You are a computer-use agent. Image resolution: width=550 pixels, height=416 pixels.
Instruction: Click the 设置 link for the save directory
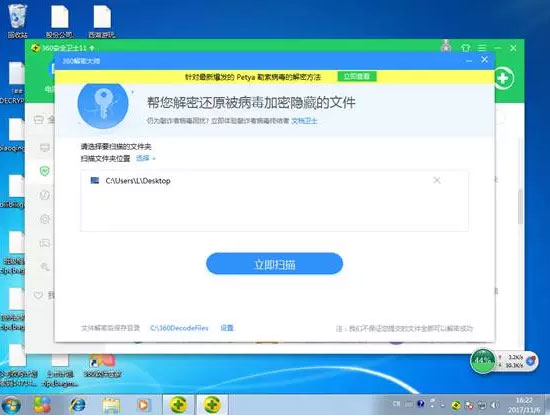coord(227,328)
